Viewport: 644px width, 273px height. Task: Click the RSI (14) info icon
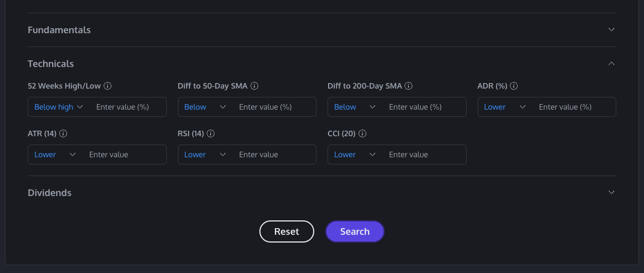click(211, 133)
